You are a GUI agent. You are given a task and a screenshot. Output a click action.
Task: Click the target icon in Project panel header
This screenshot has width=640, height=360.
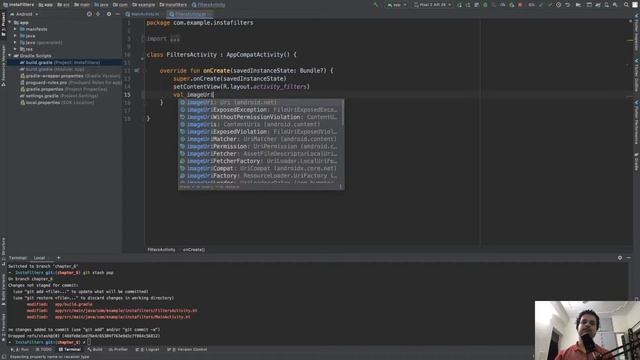pos(89,14)
